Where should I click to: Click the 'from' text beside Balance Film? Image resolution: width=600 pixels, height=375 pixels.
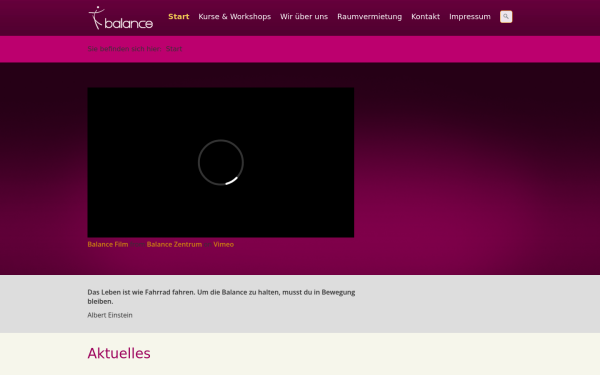[x=137, y=244]
